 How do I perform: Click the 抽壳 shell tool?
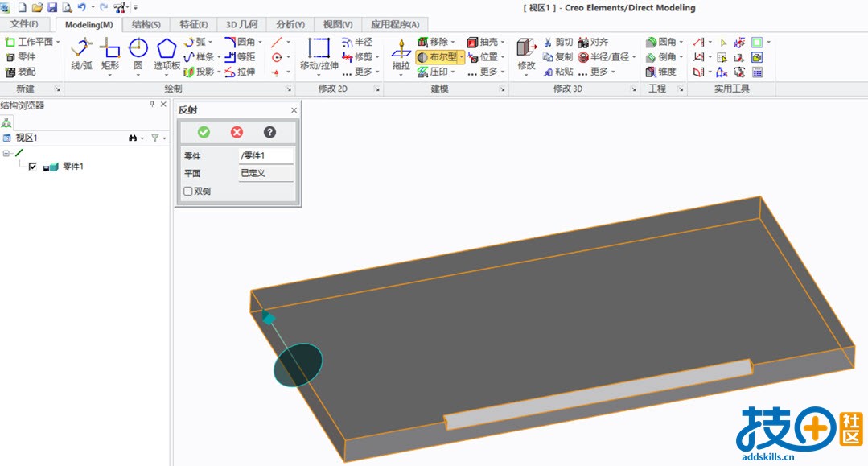pyautogui.click(x=482, y=42)
